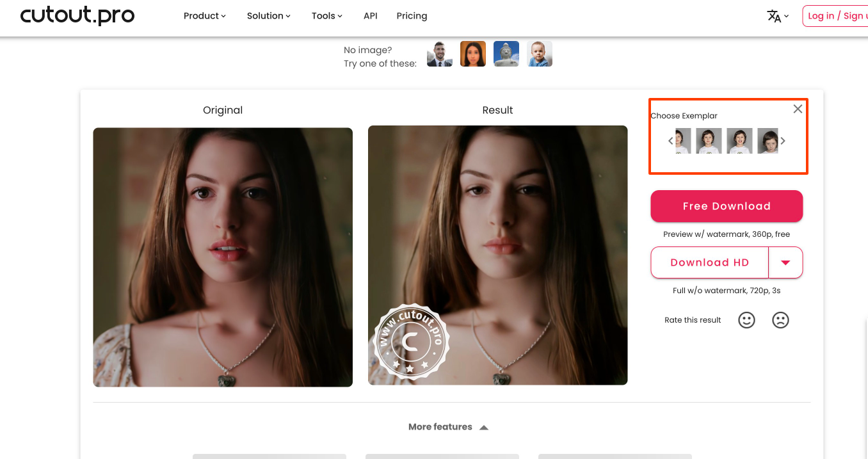868x459 pixels.
Task: Click the Download HD button
Action: (x=709, y=262)
